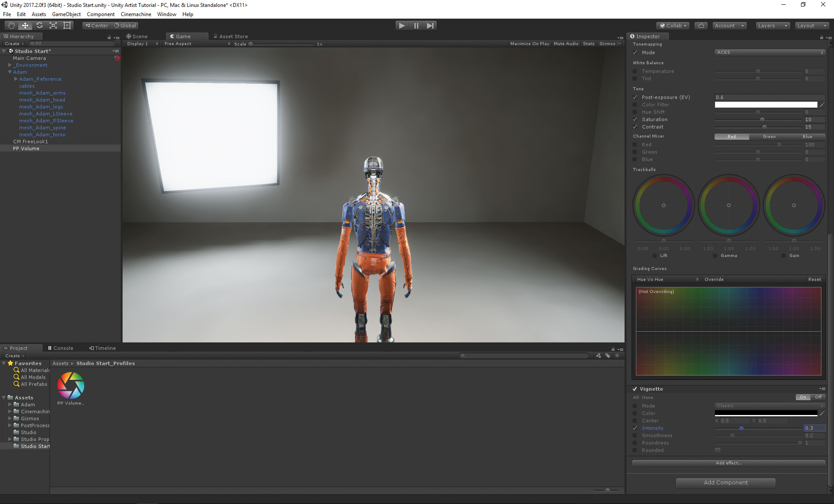834x504 pixels.
Task: Select the Rect transform tool
Action: (x=67, y=26)
